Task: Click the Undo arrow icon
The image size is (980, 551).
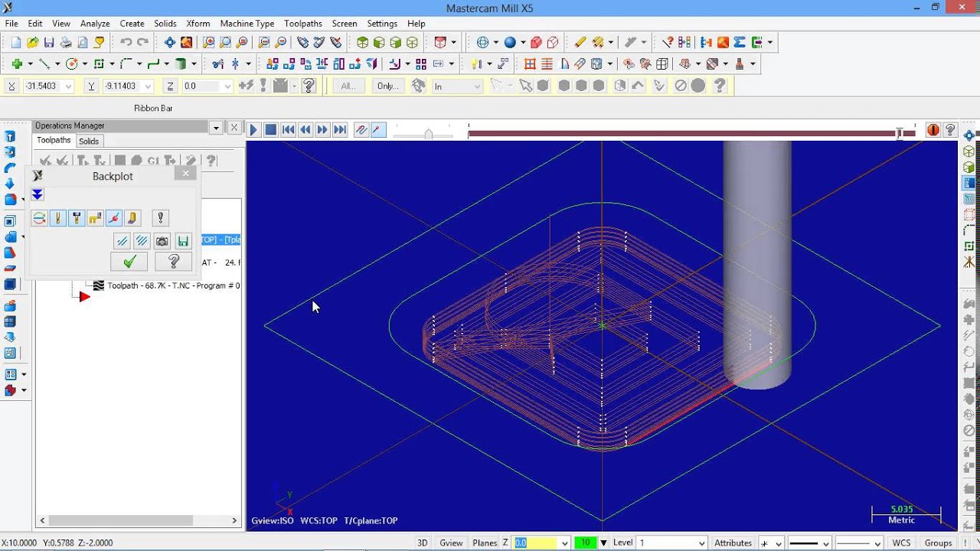Action: coord(126,43)
